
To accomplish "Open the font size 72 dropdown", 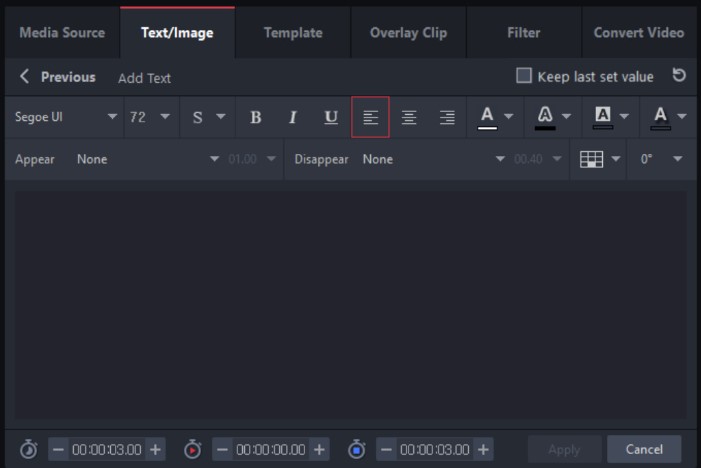I will point(149,117).
